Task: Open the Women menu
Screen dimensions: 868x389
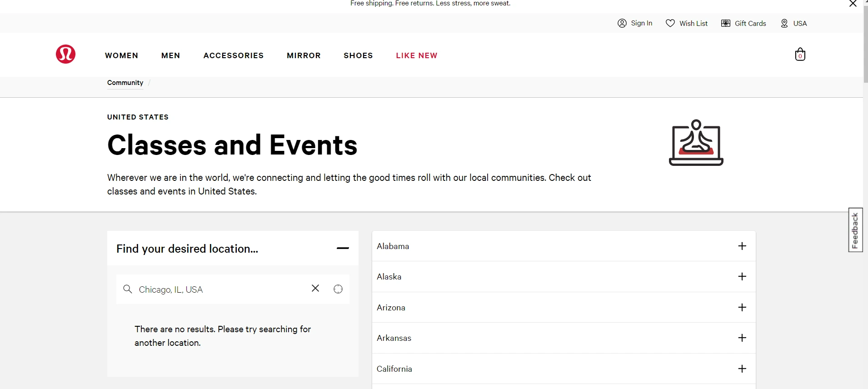Action: [121, 55]
